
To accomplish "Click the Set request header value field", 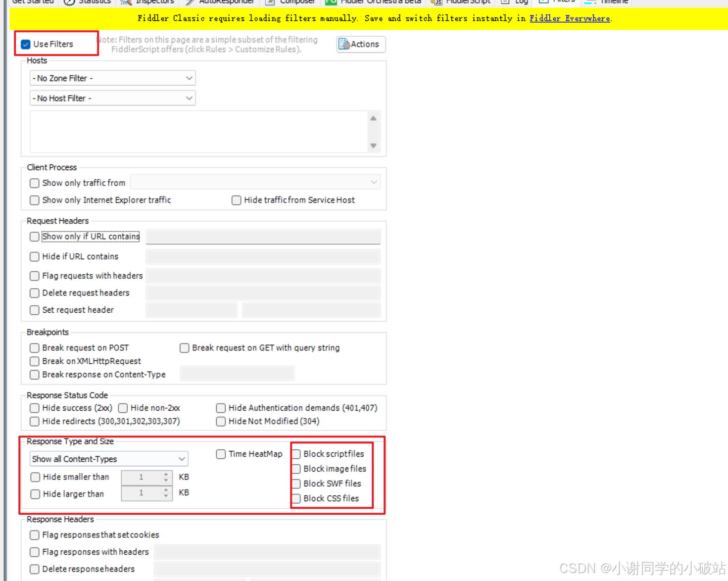I will click(x=311, y=310).
